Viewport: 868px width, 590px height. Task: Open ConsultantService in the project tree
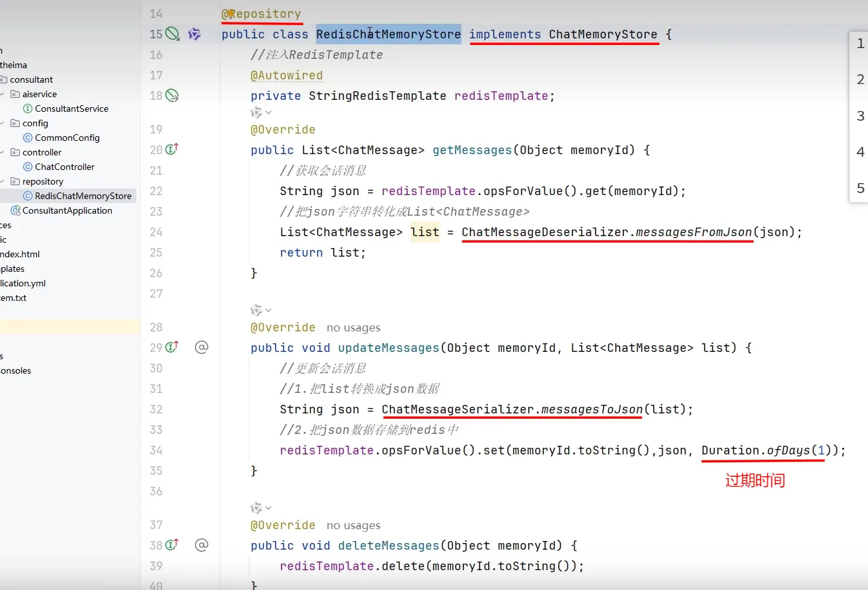click(x=71, y=108)
